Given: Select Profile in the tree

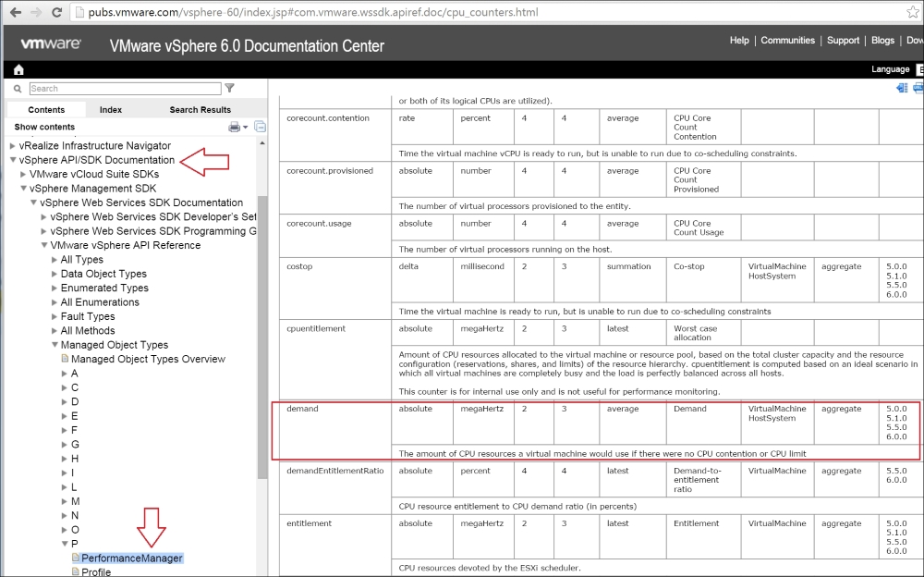Looking at the screenshot, I should click(x=96, y=571).
